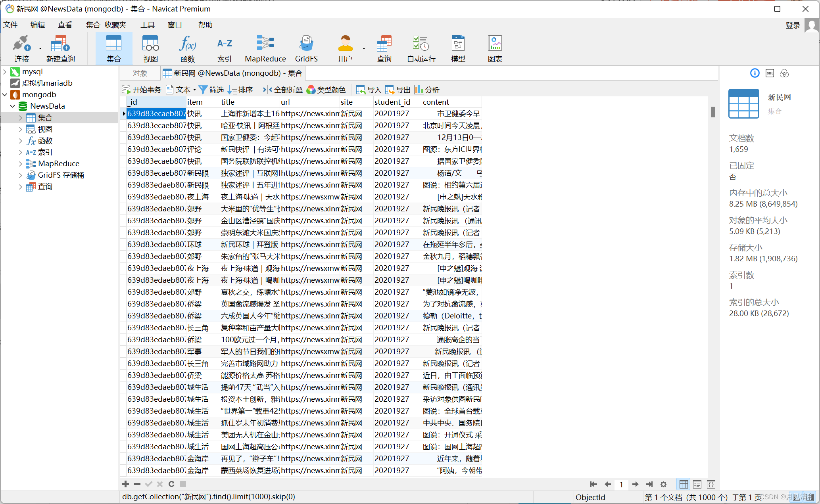Click 类型颜色 type color tool
Viewport: 820px width, 504px height.
tap(326, 90)
